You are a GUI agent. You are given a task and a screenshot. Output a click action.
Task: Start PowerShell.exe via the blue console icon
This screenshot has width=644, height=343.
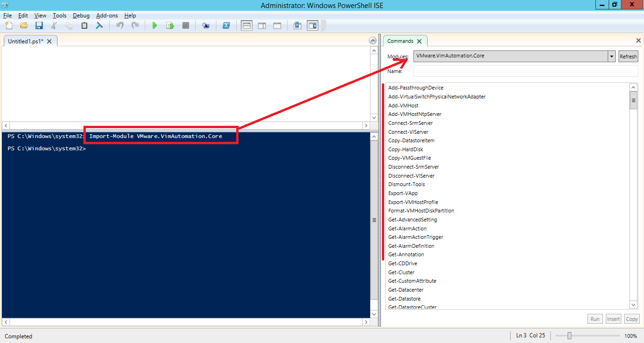pos(227,25)
